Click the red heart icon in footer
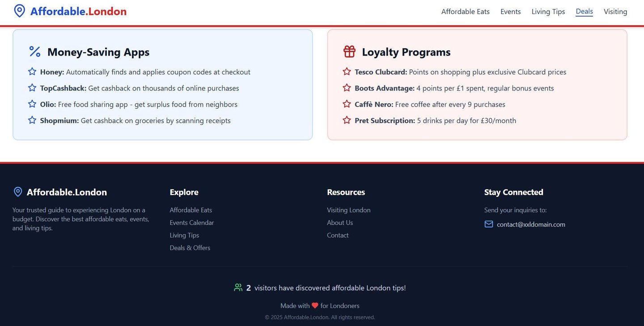 click(315, 305)
